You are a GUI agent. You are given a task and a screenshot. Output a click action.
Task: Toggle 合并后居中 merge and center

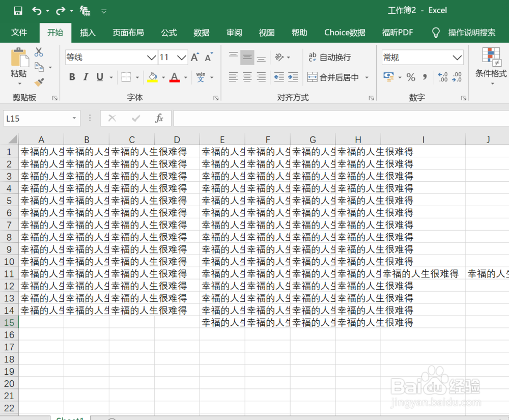(333, 77)
